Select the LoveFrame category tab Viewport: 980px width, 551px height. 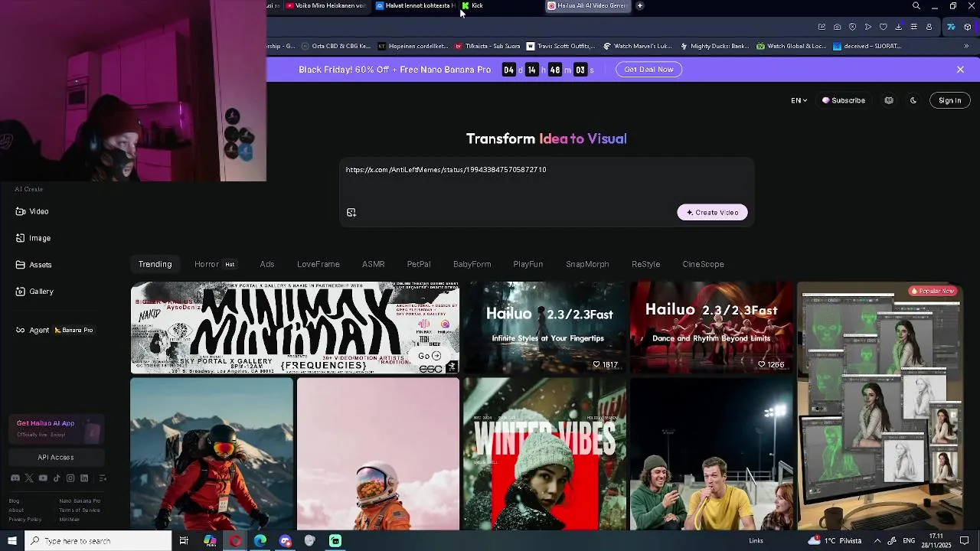[318, 264]
